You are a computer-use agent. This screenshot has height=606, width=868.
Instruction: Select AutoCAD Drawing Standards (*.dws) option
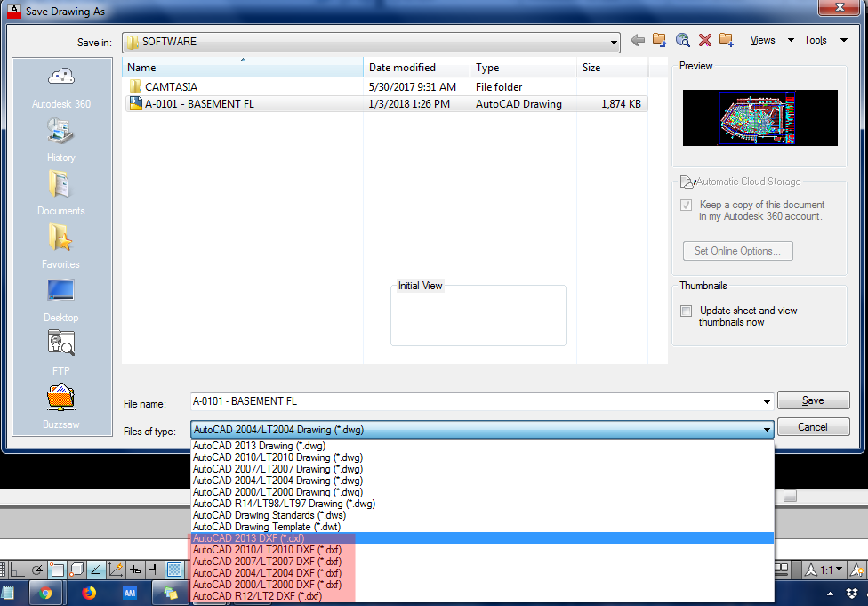[482, 515]
